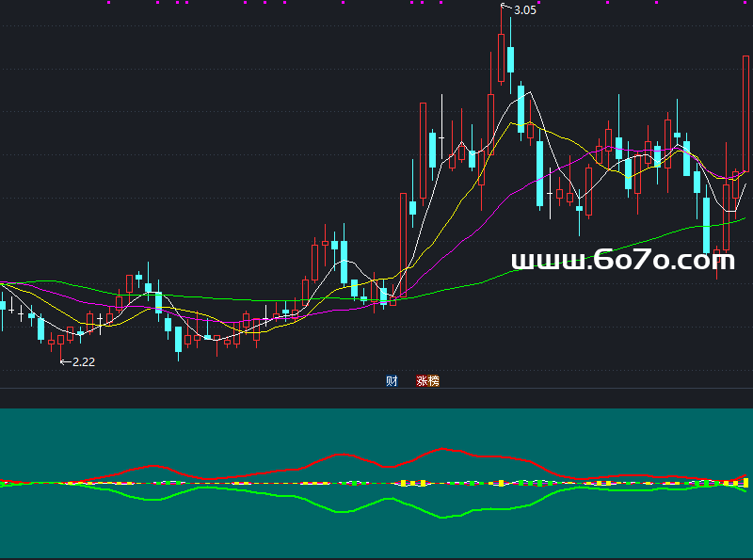Select the candle at the 2.22 low
The width and height of the screenshot is (753, 560).
click(x=62, y=342)
